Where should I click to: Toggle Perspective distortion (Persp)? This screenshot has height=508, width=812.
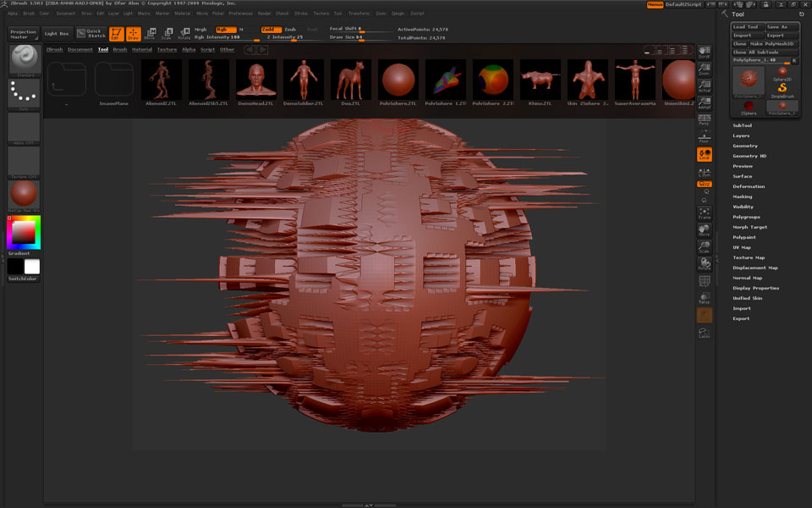pos(705,119)
